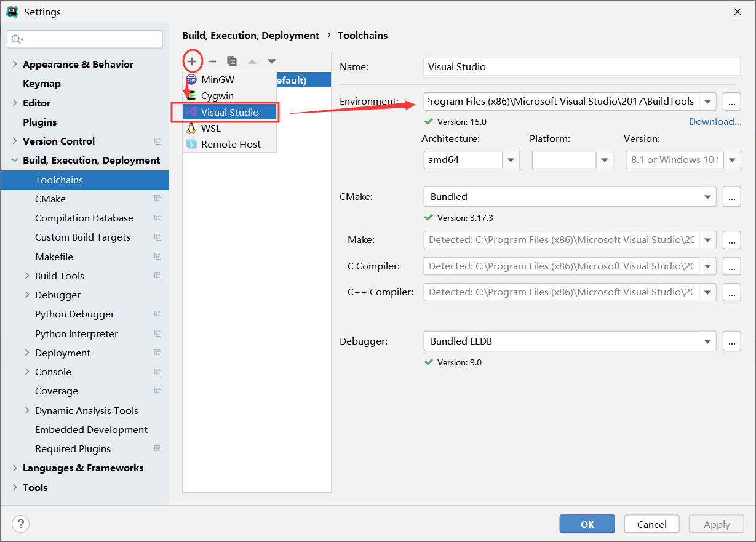Click the Remote Host icon
The height and width of the screenshot is (542, 756).
(x=191, y=144)
